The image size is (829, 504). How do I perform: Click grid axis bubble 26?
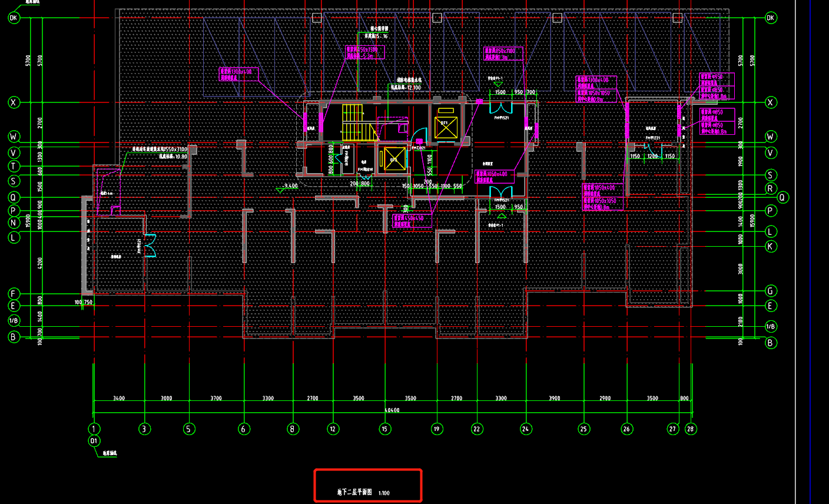click(x=626, y=429)
